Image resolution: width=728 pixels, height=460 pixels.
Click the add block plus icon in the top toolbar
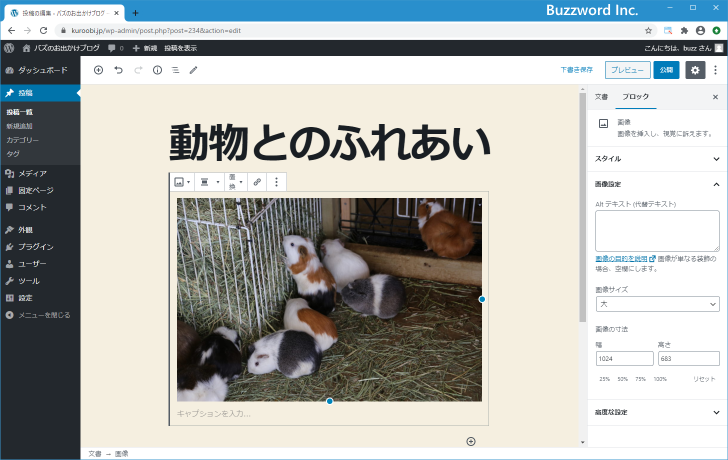coord(98,70)
